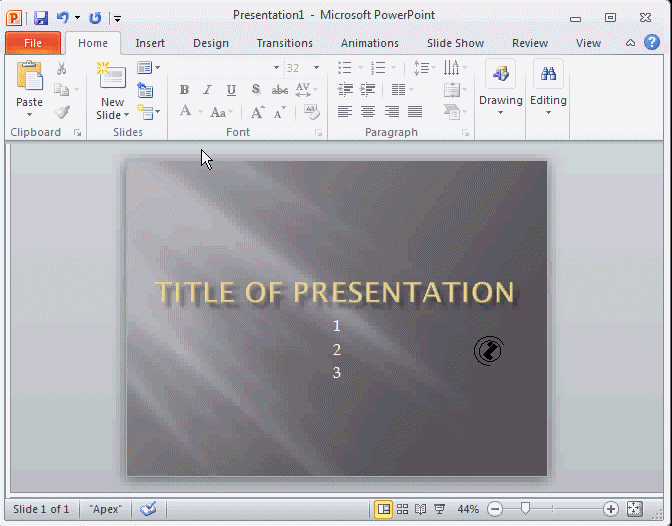Open the Transitions tab
This screenshot has width=672, height=526.
[x=284, y=43]
